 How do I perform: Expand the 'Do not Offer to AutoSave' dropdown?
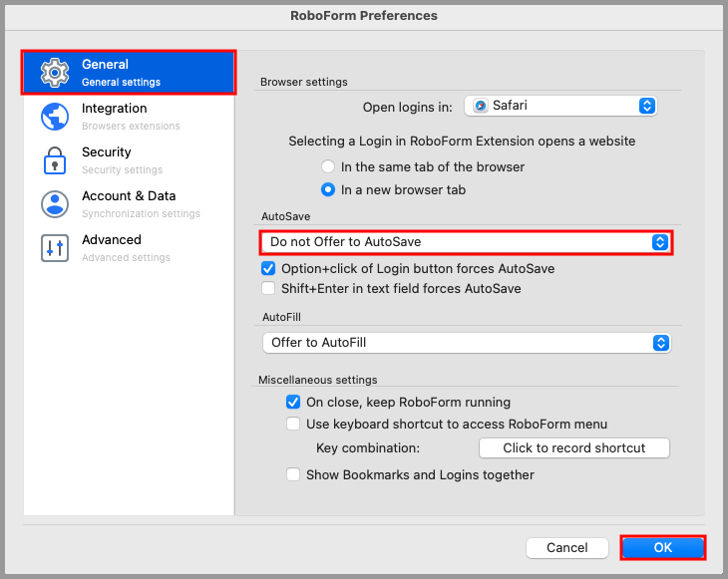point(466,242)
